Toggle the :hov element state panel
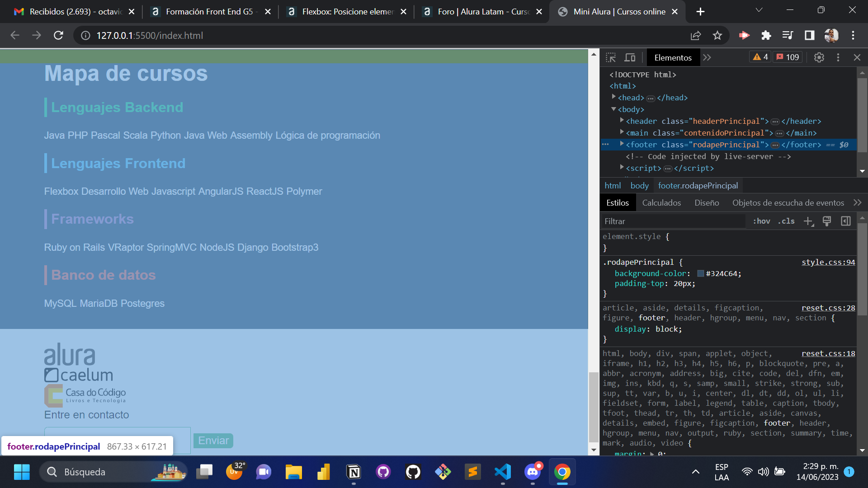This screenshot has height=488, width=868. [761, 221]
